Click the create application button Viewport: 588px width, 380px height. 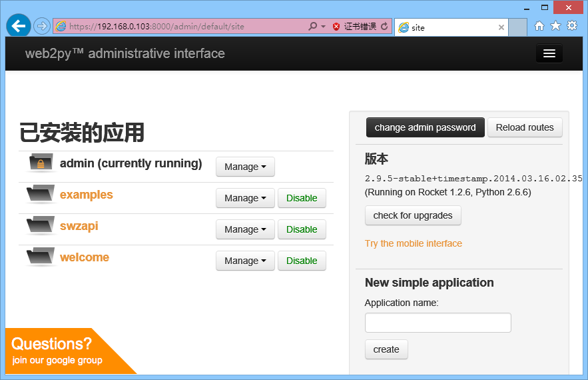(x=386, y=349)
